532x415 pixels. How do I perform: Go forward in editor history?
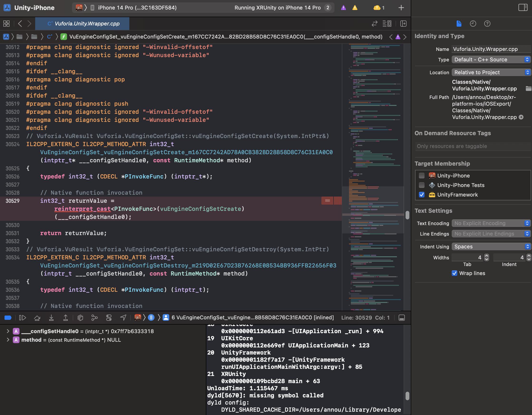(x=29, y=24)
